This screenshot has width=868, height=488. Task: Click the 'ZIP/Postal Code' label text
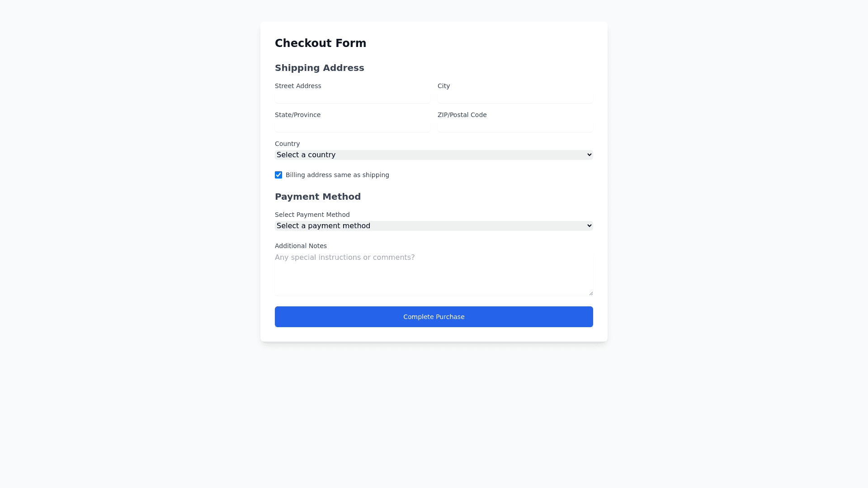tap(462, 115)
